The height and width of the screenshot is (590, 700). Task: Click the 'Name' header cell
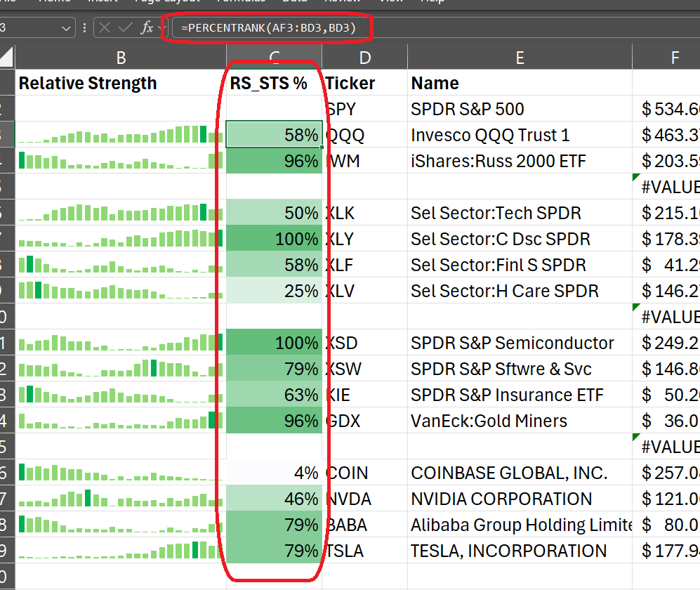[520, 83]
